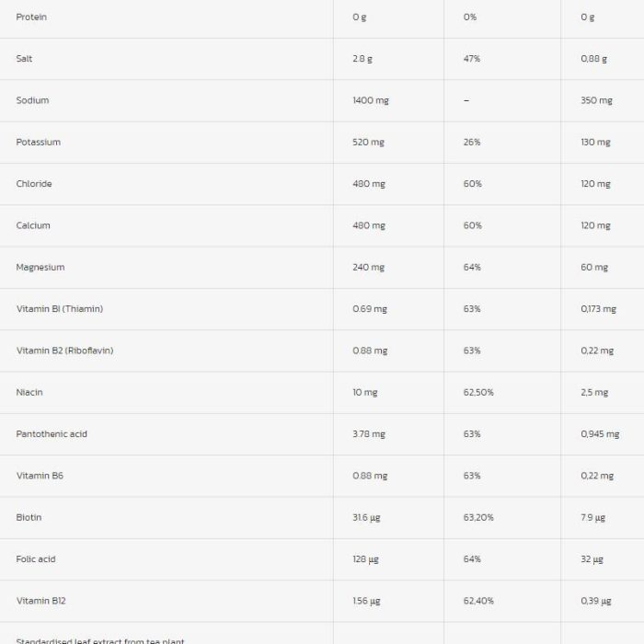This screenshot has height=644, width=644.
Task: Click the Biotin 31.6 µg value
Action: (x=366, y=517)
